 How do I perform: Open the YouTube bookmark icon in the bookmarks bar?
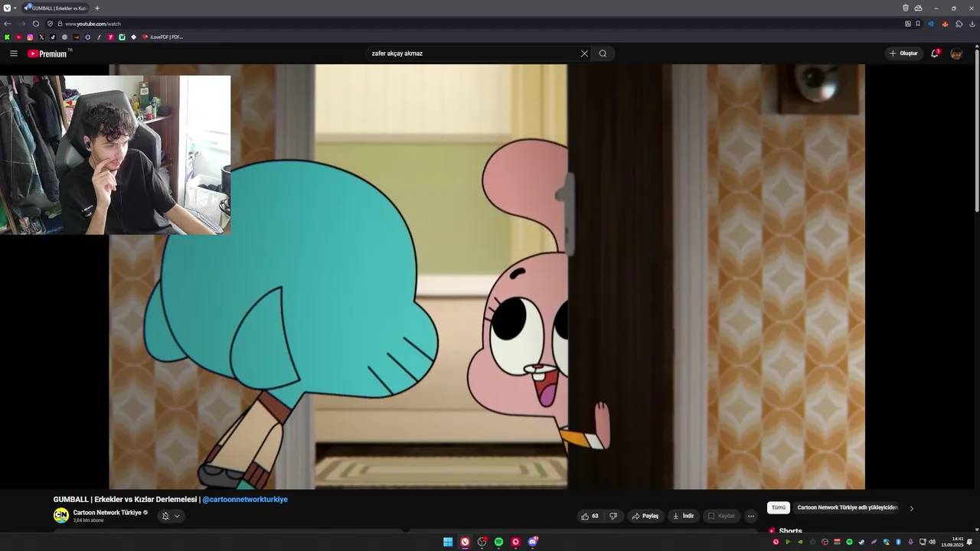tap(19, 37)
